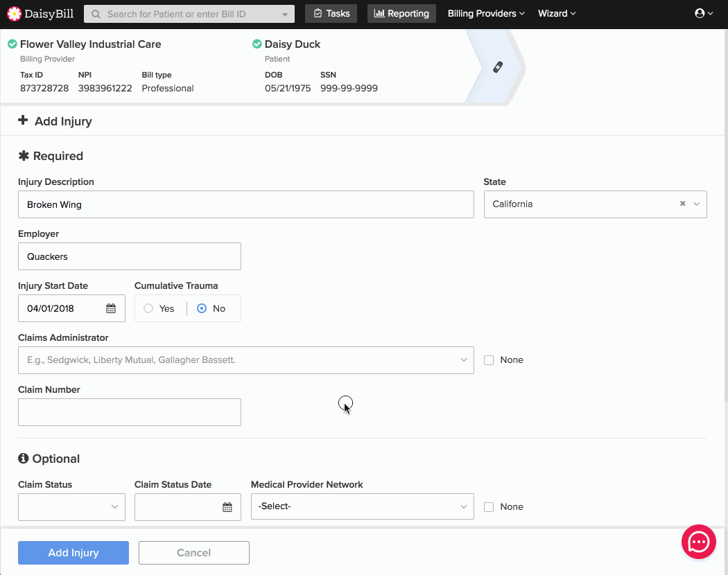Image resolution: width=728 pixels, height=575 pixels.
Task: Click the Injury Description field
Action: click(x=246, y=204)
